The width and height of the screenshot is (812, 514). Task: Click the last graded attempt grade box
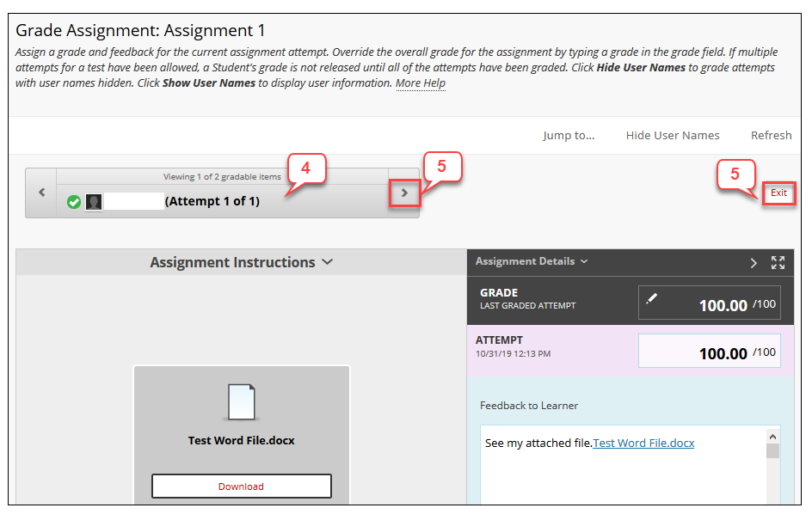[x=710, y=303]
